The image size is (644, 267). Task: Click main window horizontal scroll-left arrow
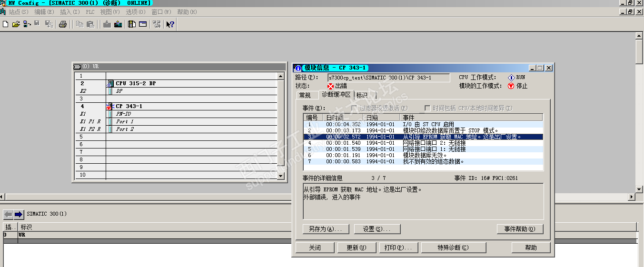(2, 197)
